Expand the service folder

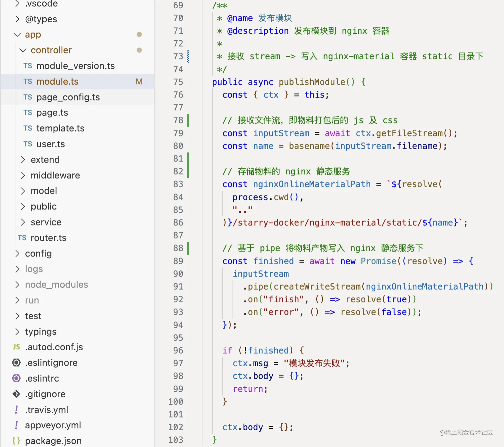23,222
